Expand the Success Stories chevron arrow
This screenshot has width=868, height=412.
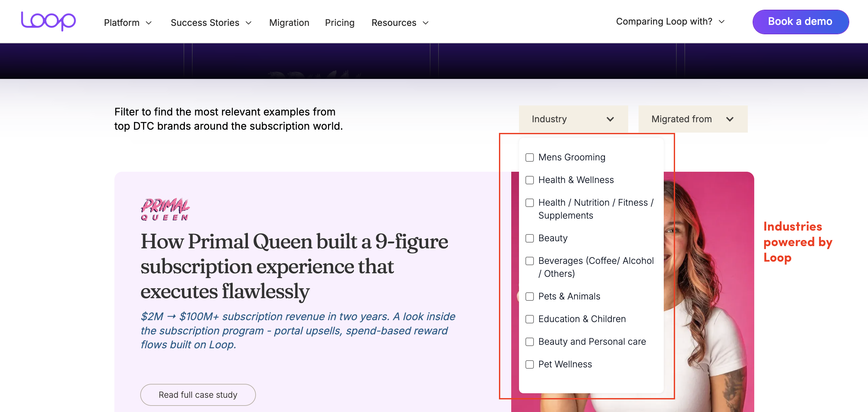point(249,23)
